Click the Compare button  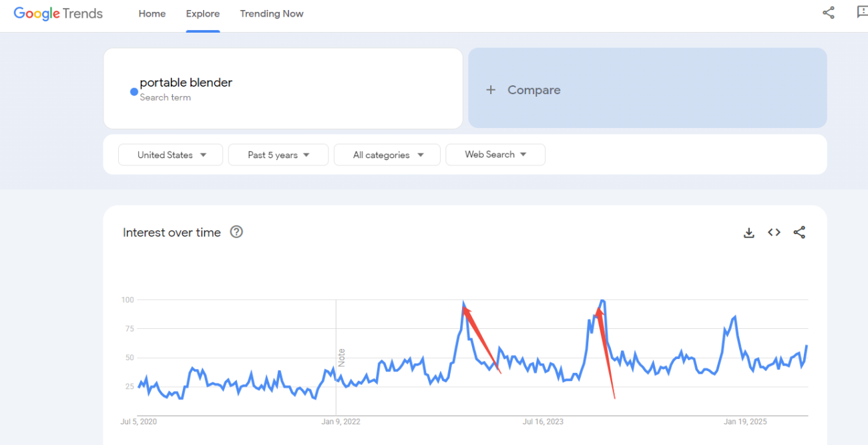[x=648, y=88]
